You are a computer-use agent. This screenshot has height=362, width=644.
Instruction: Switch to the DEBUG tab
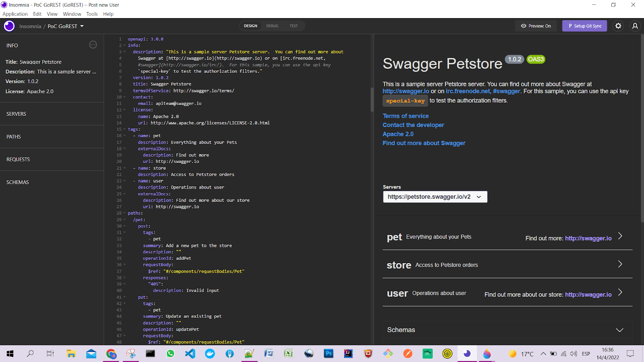click(x=272, y=26)
